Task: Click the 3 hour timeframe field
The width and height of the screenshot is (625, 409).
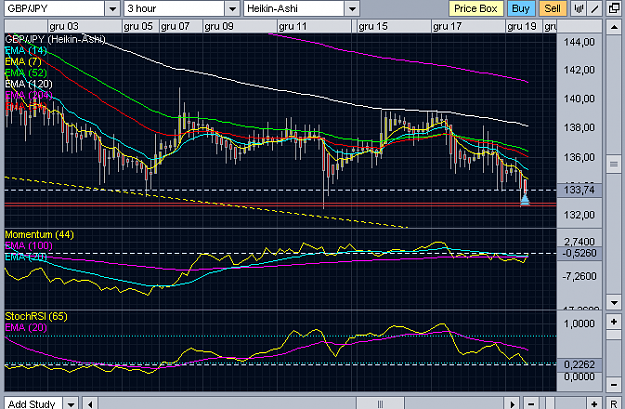Action: click(174, 9)
